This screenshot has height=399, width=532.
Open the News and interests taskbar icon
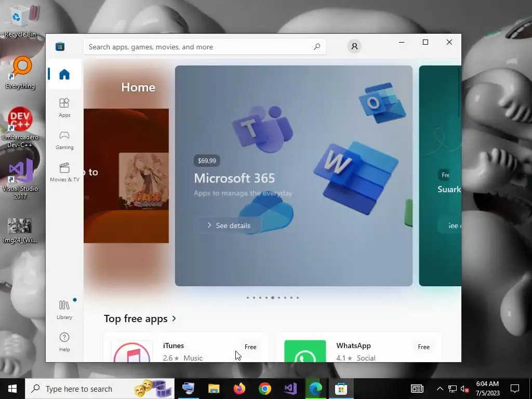pyautogui.click(x=417, y=389)
